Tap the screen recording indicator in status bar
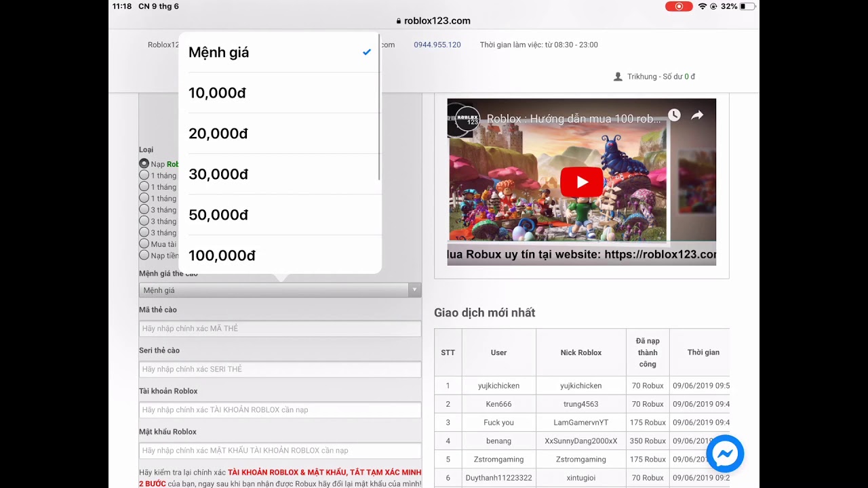The width and height of the screenshot is (868, 488). [x=679, y=6]
